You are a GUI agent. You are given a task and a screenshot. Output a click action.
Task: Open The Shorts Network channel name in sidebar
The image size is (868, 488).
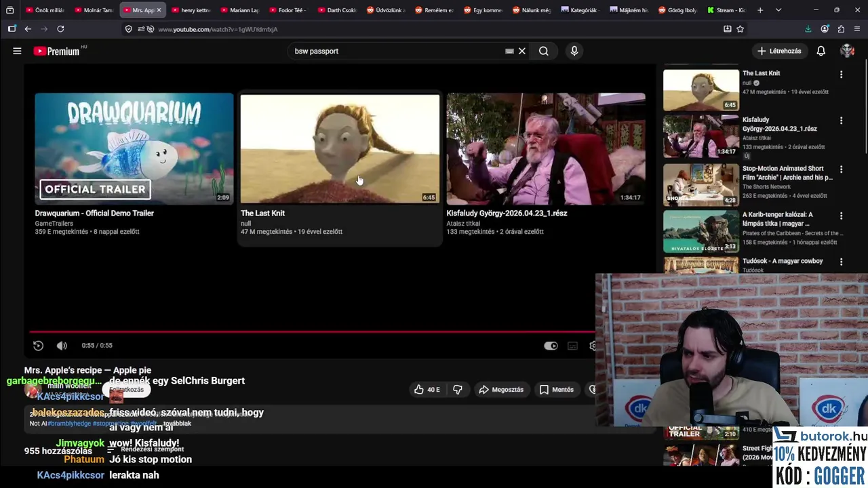[767, 187]
